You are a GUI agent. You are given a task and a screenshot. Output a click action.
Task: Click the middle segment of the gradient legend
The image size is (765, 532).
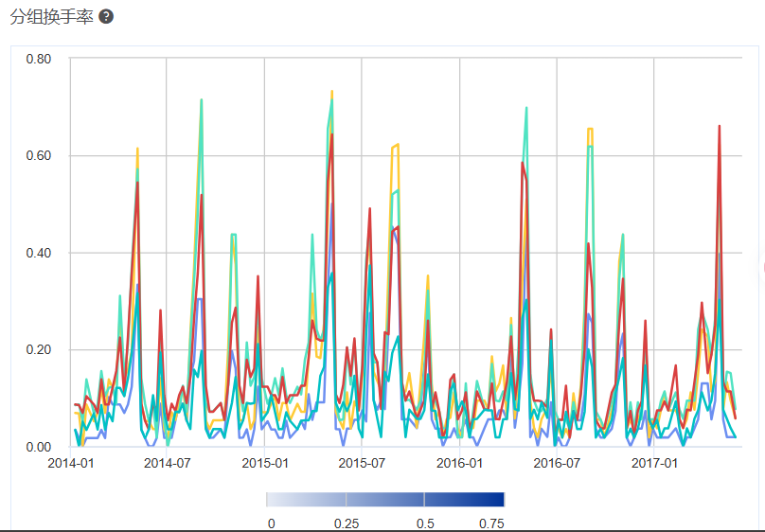[x=385, y=500]
